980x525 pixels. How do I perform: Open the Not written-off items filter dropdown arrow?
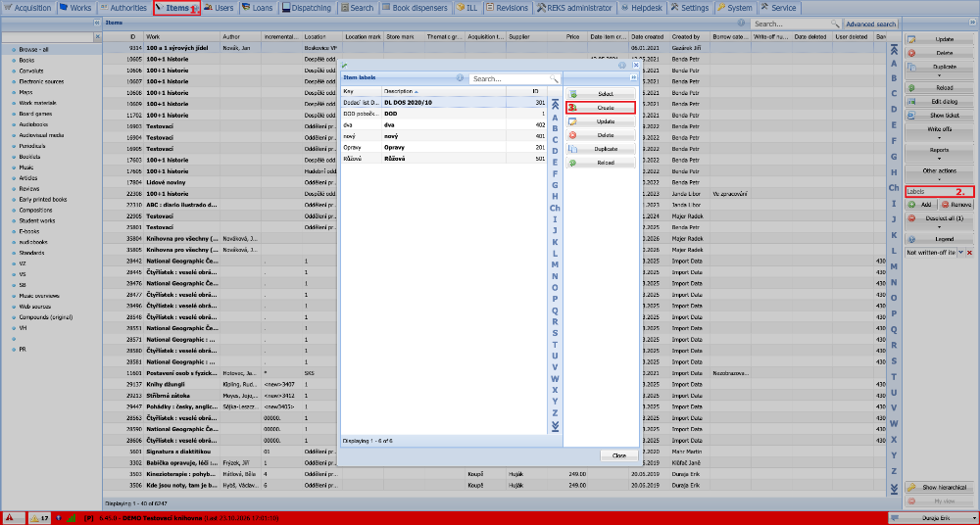point(961,253)
